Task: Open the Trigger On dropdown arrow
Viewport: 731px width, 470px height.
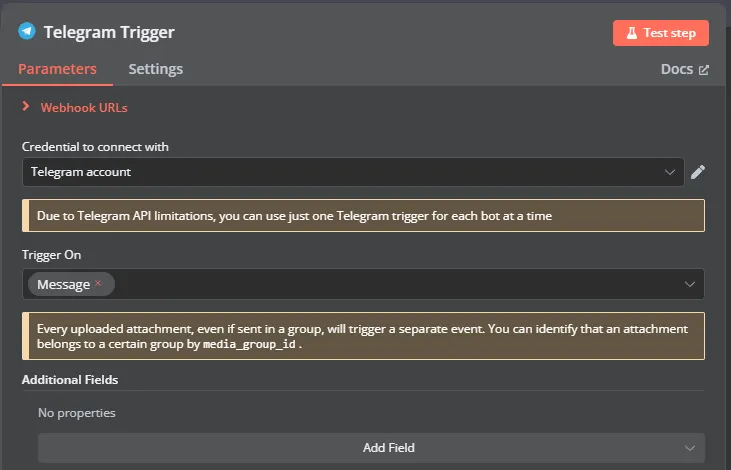Action: click(690, 284)
